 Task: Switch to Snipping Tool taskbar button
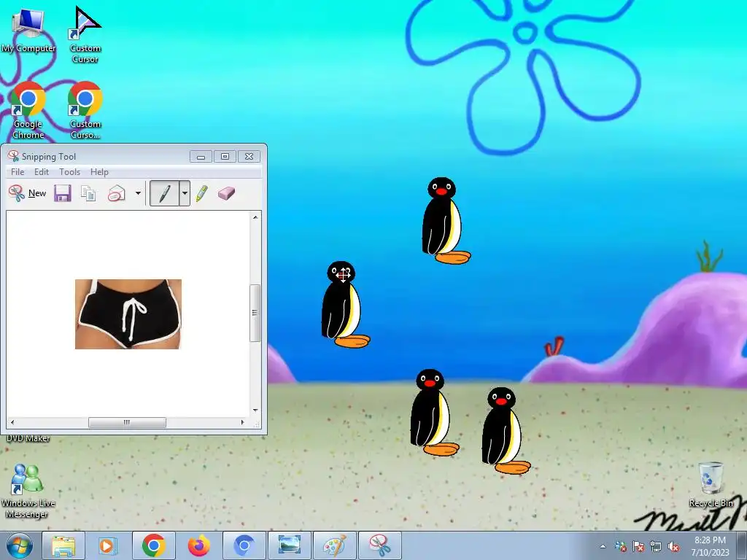point(379,545)
